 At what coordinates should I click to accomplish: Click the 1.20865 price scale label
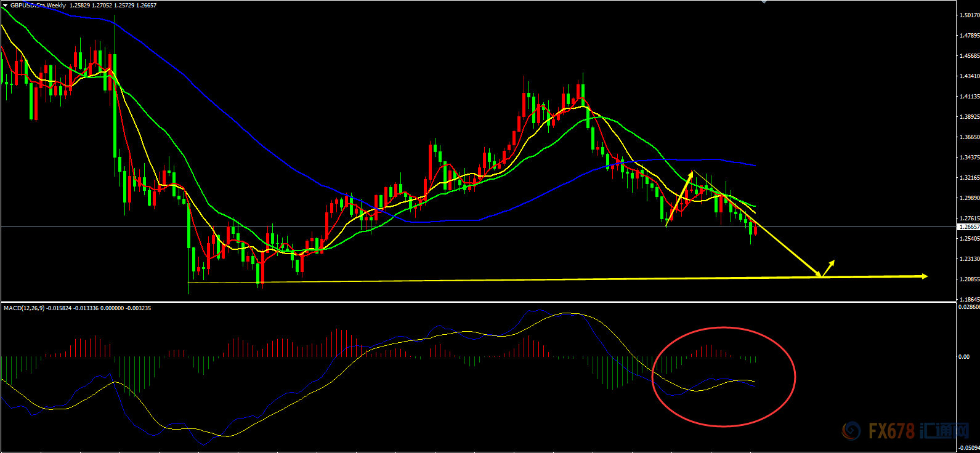[x=969, y=279]
